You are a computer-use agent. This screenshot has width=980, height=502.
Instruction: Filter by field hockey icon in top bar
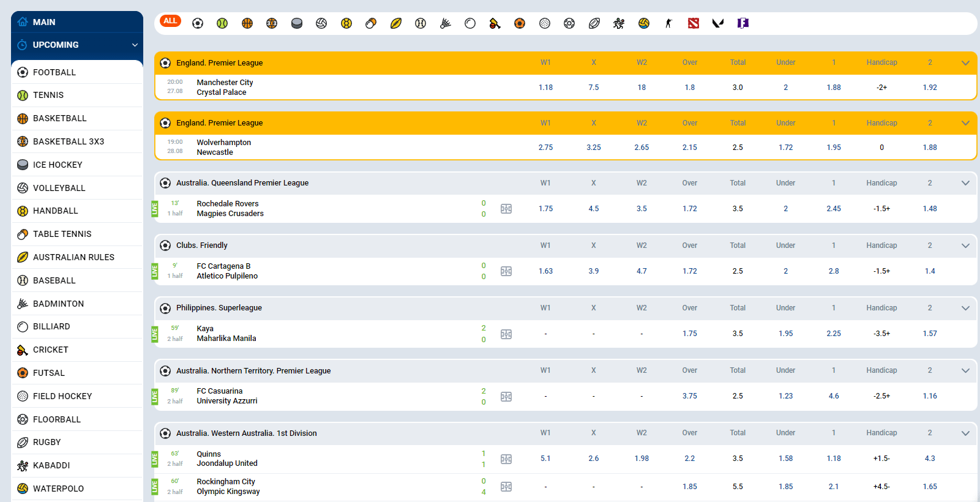[x=545, y=23]
